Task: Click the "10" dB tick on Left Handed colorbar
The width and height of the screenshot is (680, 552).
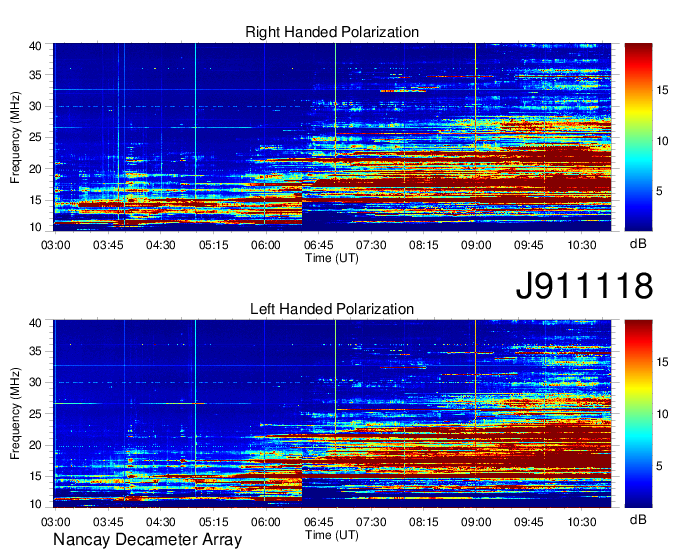Action: [662, 414]
